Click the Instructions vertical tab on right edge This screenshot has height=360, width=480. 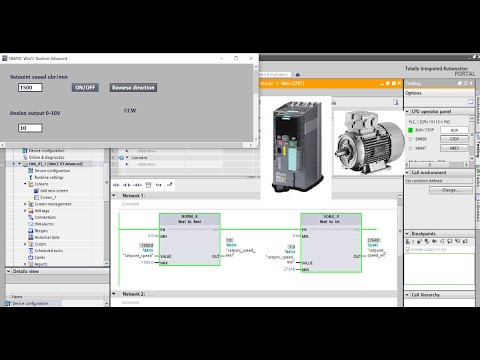(477, 108)
